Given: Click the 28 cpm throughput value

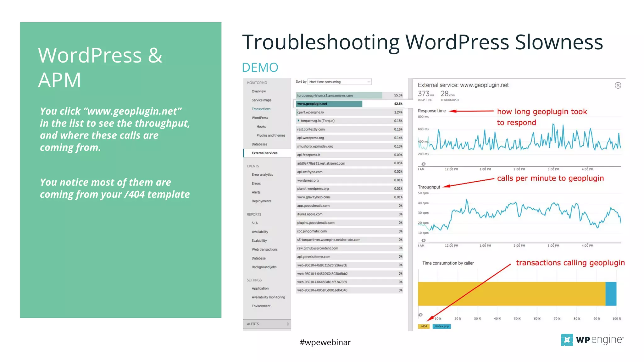Looking at the screenshot, I should click(448, 94).
